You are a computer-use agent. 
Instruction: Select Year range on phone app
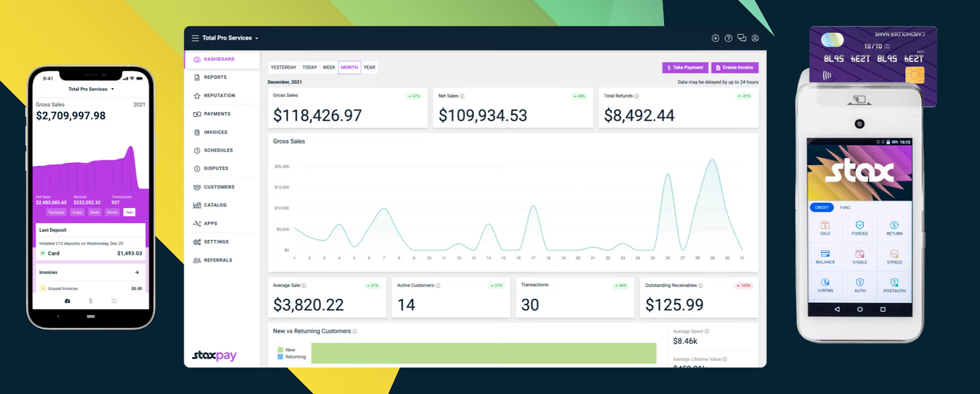[x=129, y=213]
